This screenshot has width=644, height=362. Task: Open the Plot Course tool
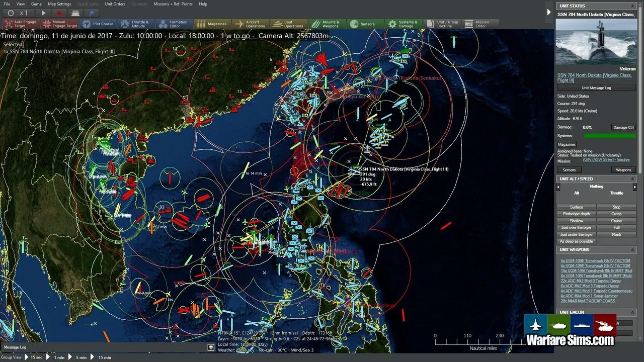[98, 24]
